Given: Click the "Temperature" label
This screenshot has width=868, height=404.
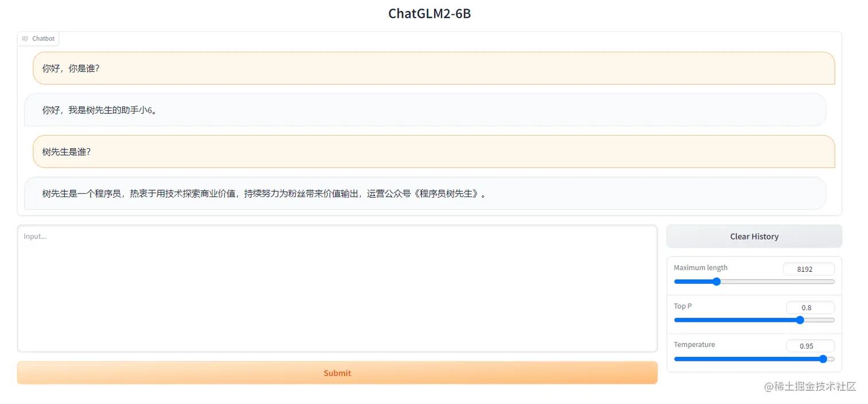Looking at the screenshot, I should click(694, 345).
